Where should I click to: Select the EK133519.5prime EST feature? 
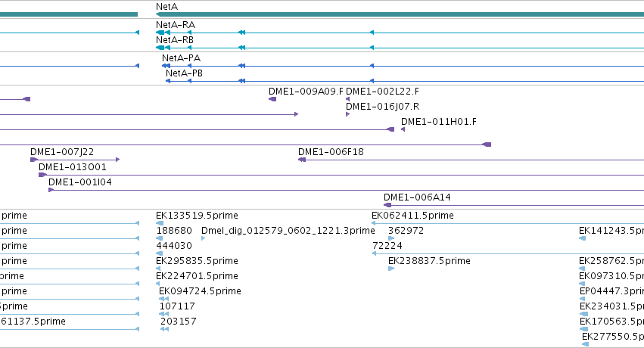click(x=160, y=223)
